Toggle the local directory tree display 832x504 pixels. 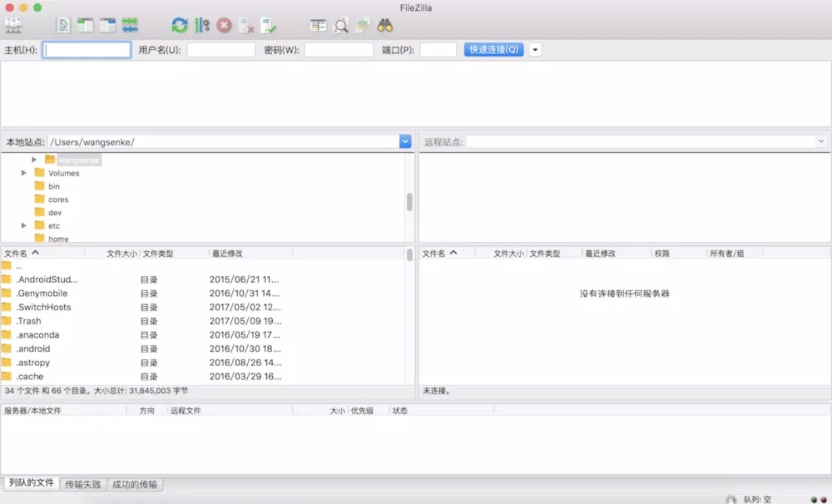pyautogui.click(x=86, y=26)
